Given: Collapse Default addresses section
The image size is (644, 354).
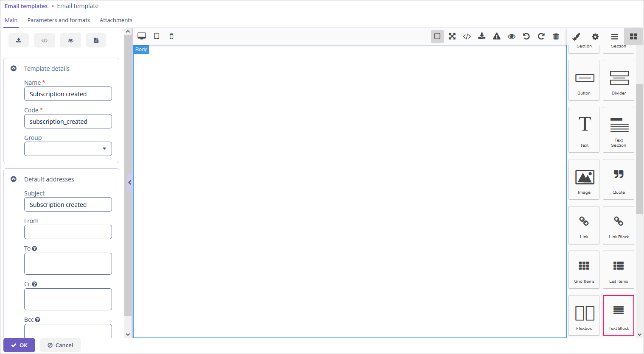Looking at the screenshot, I should pyautogui.click(x=14, y=179).
